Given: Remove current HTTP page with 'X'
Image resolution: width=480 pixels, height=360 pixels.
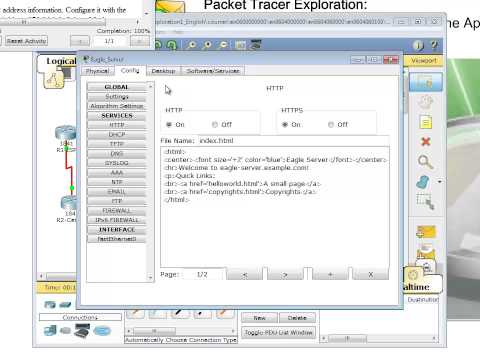Looking at the screenshot, I should (370, 275).
